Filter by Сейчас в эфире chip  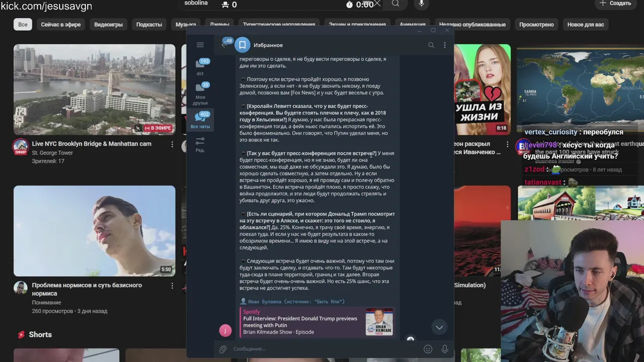point(61,25)
